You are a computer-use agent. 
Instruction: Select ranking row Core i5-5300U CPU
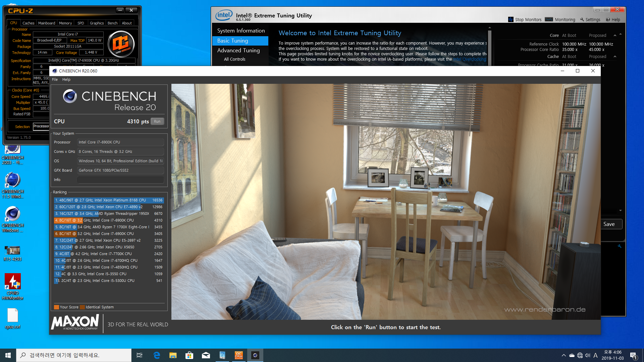109,281
